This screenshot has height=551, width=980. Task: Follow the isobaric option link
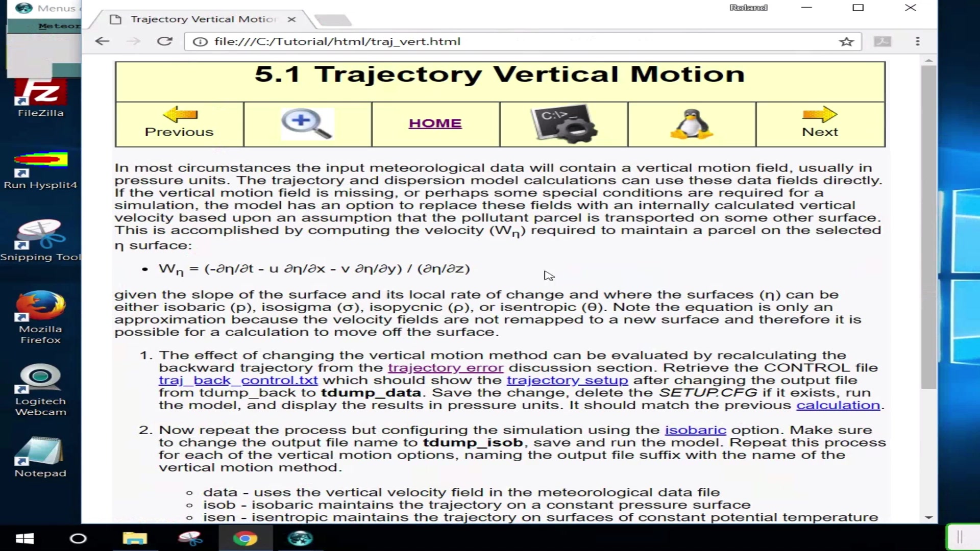695,430
